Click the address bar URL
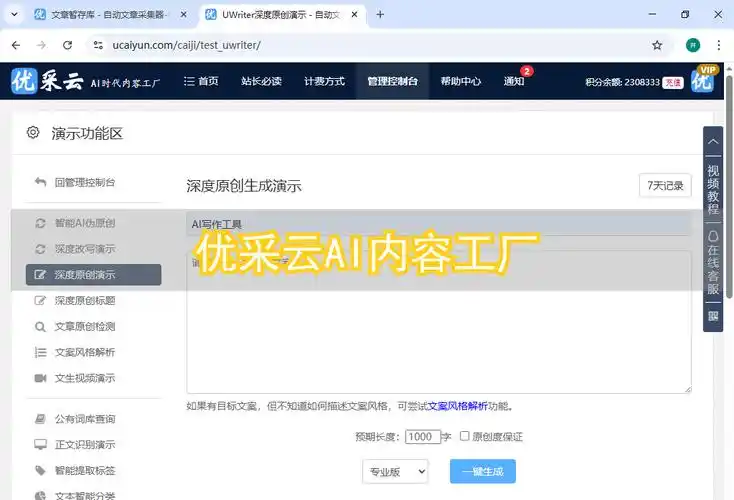Image resolution: width=734 pixels, height=500 pixels. click(186, 45)
